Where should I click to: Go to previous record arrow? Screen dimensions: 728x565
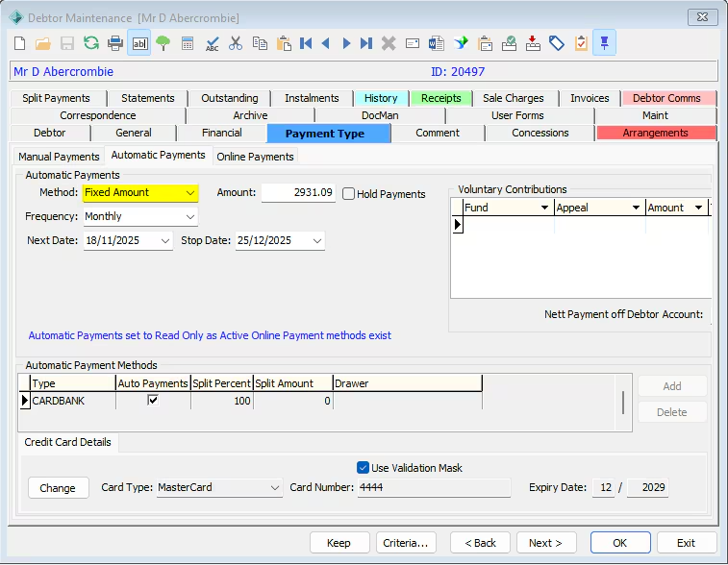pyautogui.click(x=326, y=43)
